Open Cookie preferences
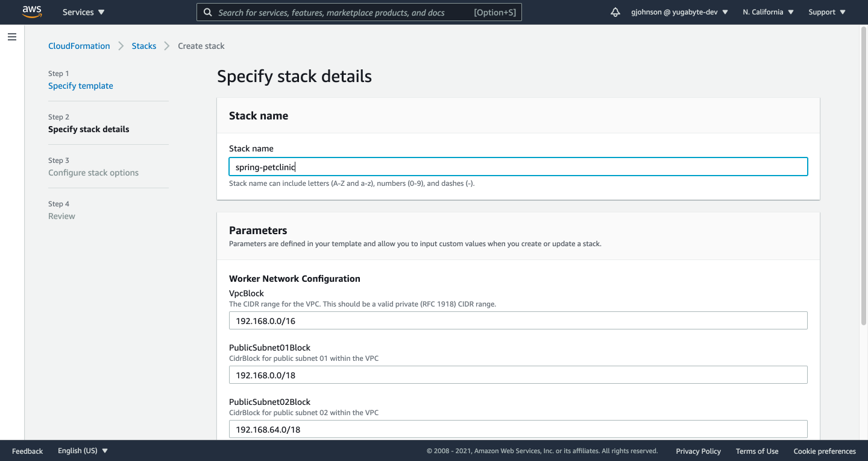 coord(825,451)
